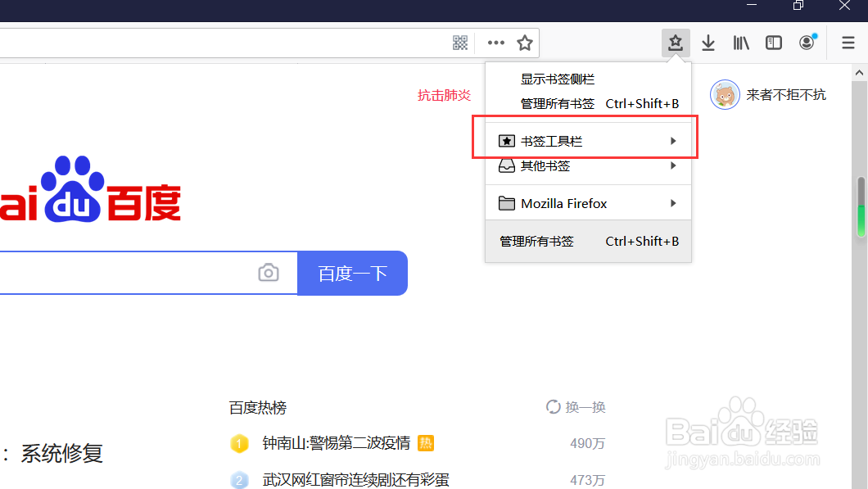Viewport: 868px width, 489px height.
Task: Open the page actions three-dot menu
Action: [496, 43]
